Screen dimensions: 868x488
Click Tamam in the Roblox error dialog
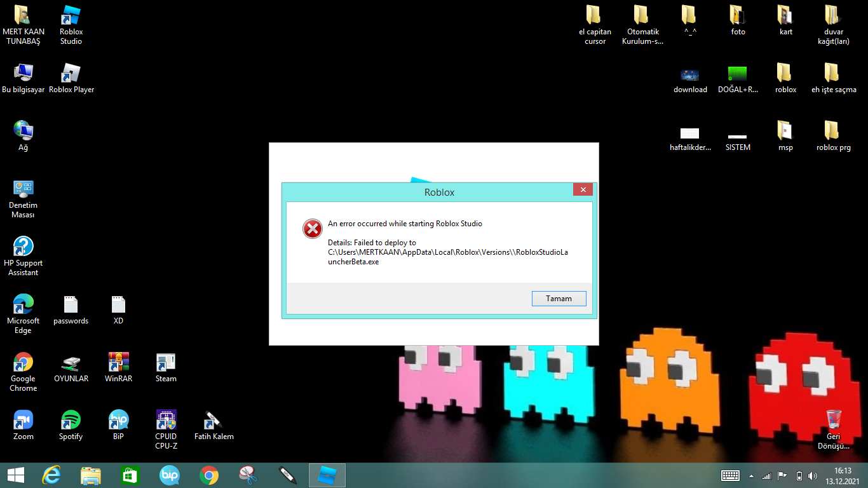pyautogui.click(x=559, y=299)
